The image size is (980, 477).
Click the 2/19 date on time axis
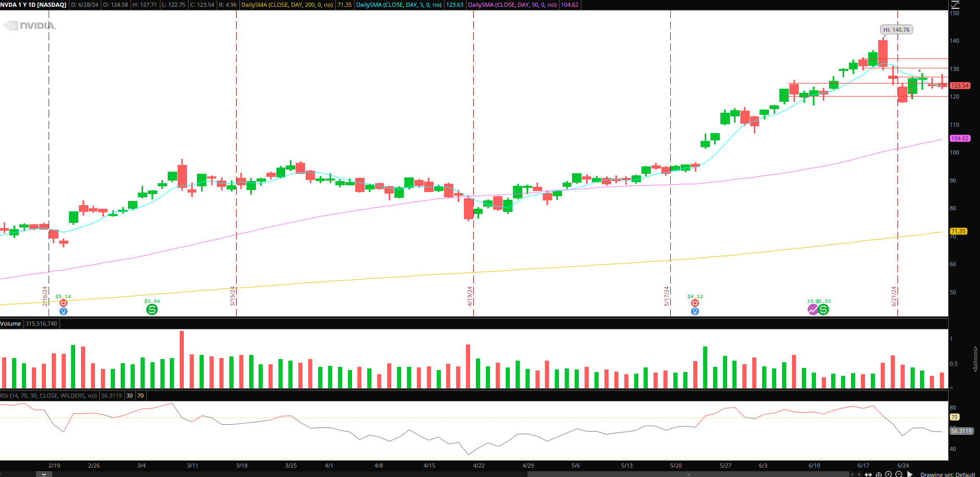tap(54, 466)
